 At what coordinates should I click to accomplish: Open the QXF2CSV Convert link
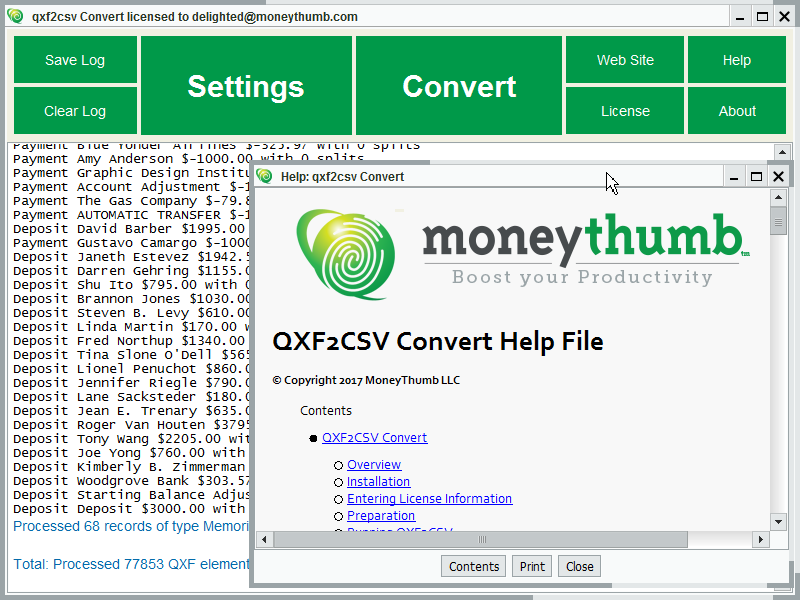(x=374, y=438)
